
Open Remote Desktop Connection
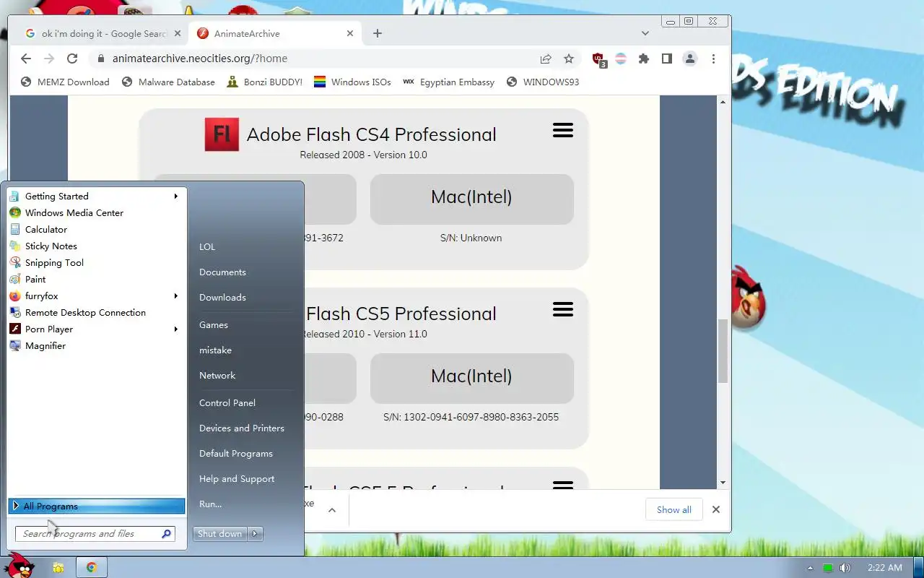pyautogui.click(x=96, y=313)
